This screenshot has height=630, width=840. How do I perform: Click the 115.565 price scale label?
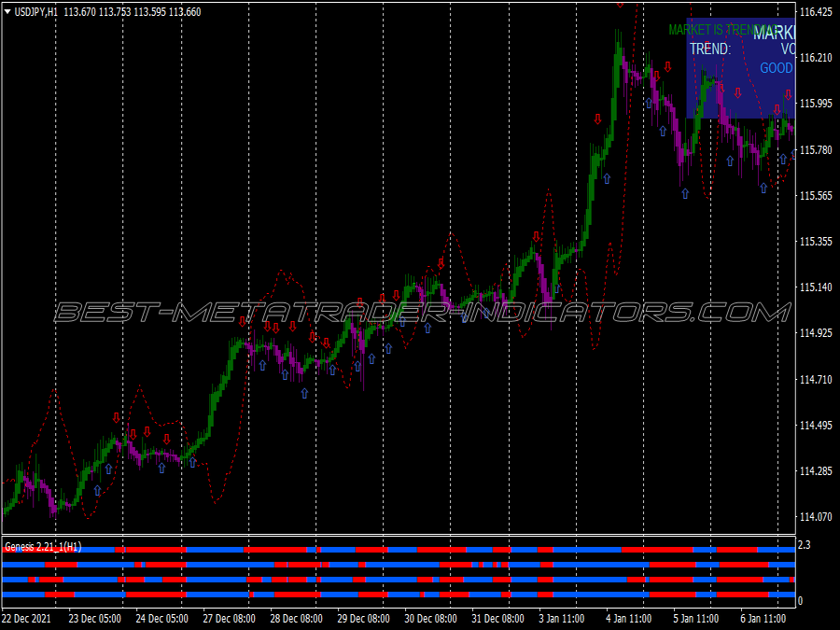pyautogui.click(x=816, y=196)
